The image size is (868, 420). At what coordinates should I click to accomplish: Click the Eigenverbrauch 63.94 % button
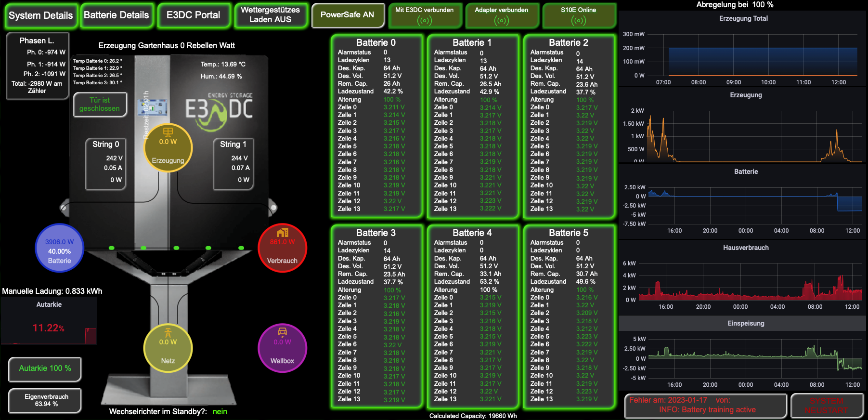pos(45,400)
